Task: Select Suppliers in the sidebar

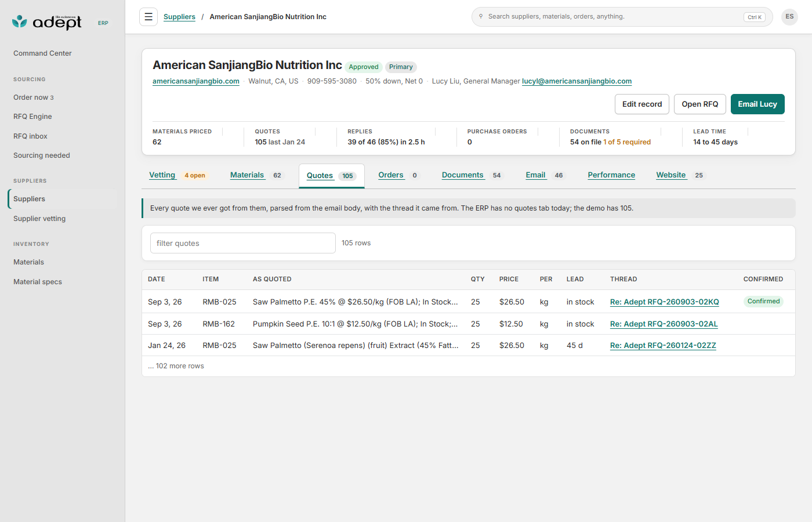Action: pyautogui.click(x=62, y=199)
